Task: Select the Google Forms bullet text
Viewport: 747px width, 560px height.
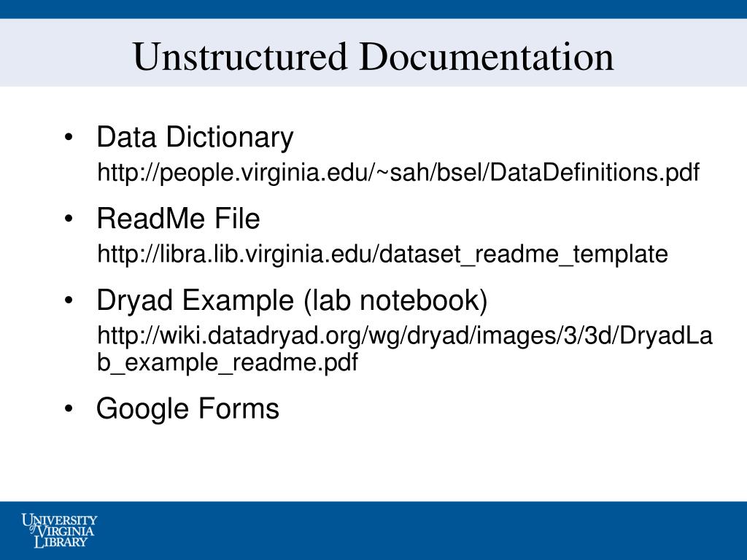Action: [187, 408]
